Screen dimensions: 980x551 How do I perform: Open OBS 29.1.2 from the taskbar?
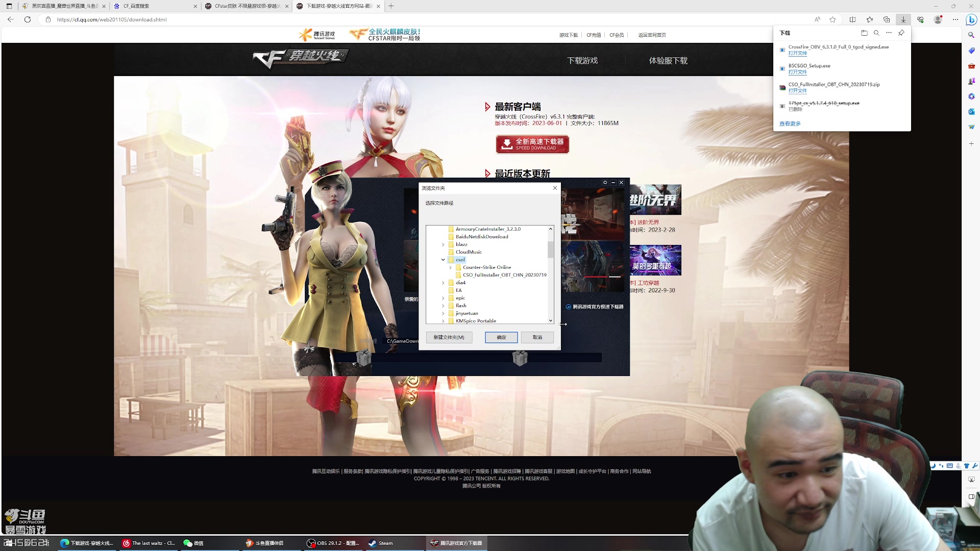pos(334,543)
